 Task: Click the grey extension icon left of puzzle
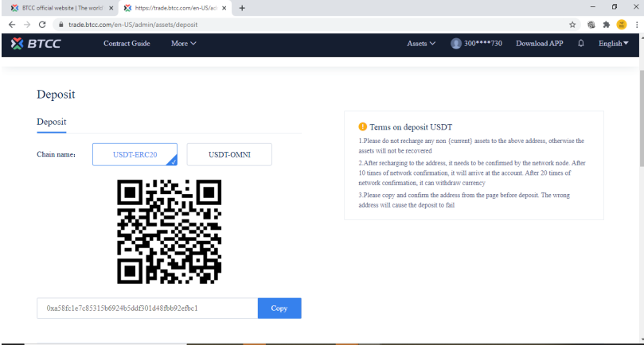591,25
